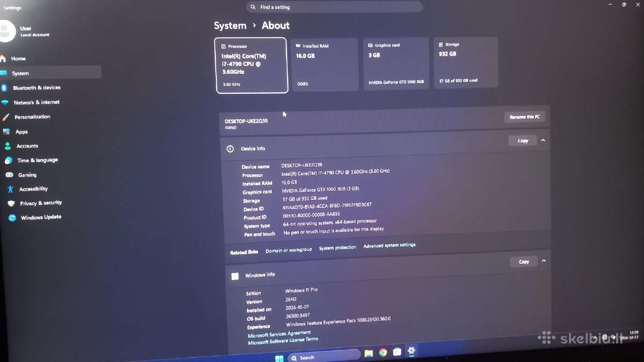Copy the Device info details
644x362 pixels.
[x=523, y=141]
